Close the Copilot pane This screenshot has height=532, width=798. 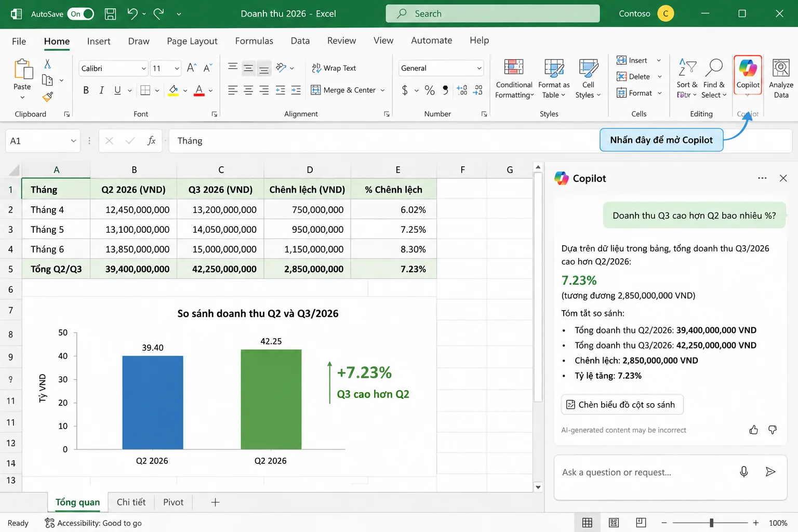coord(783,178)
